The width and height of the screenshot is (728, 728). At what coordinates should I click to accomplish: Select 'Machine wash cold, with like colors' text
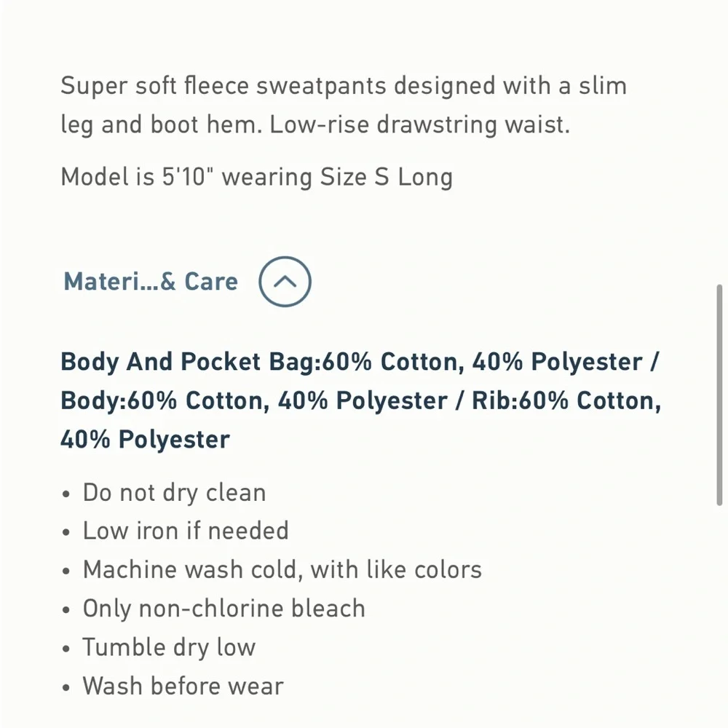coord(282,569)
